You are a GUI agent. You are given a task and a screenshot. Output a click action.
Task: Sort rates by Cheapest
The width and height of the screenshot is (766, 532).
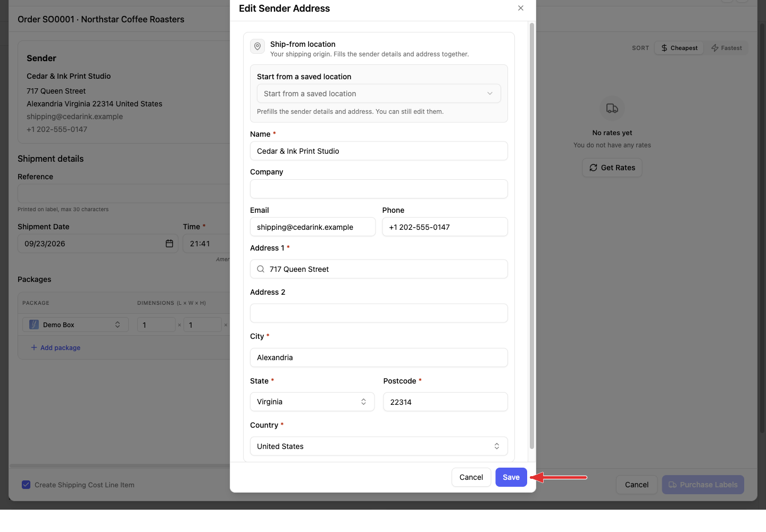[679, 48]
